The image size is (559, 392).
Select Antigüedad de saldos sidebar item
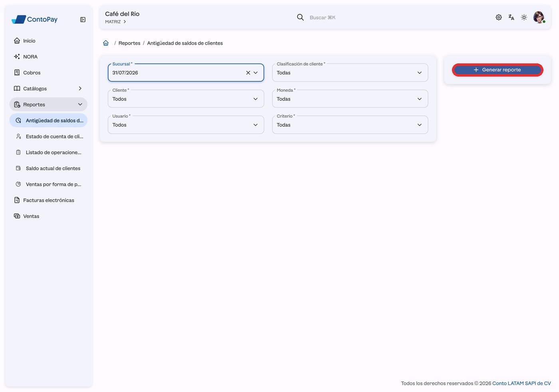48,120
